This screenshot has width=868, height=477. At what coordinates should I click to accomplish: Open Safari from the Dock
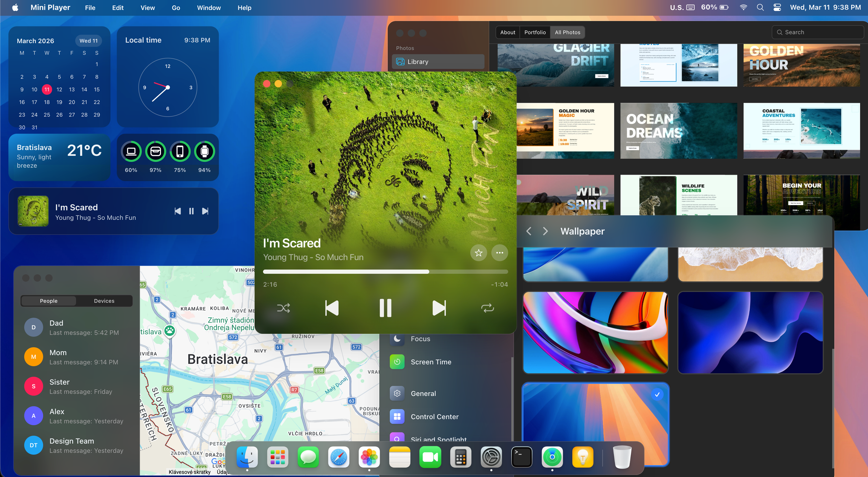(339, 457)
